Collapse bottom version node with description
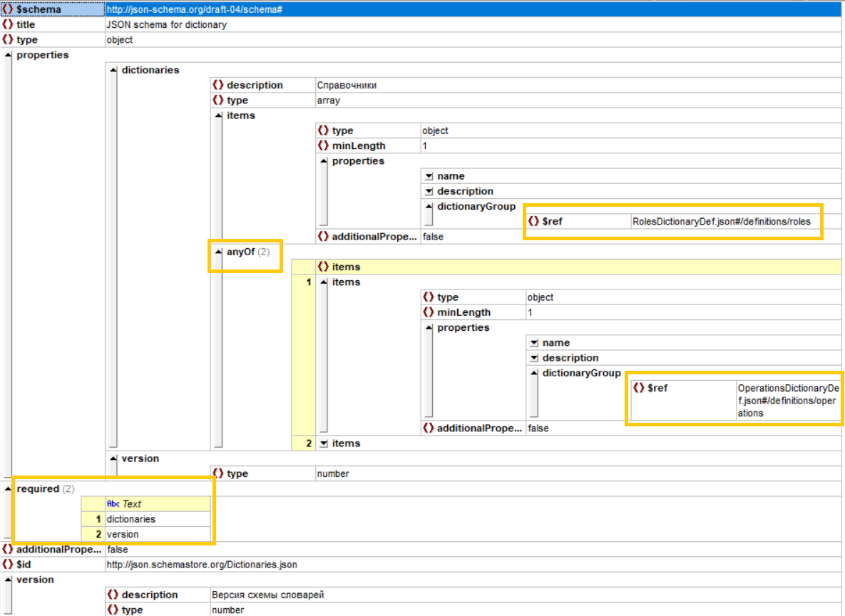This screenshot has height=616, width=845. 8,580
